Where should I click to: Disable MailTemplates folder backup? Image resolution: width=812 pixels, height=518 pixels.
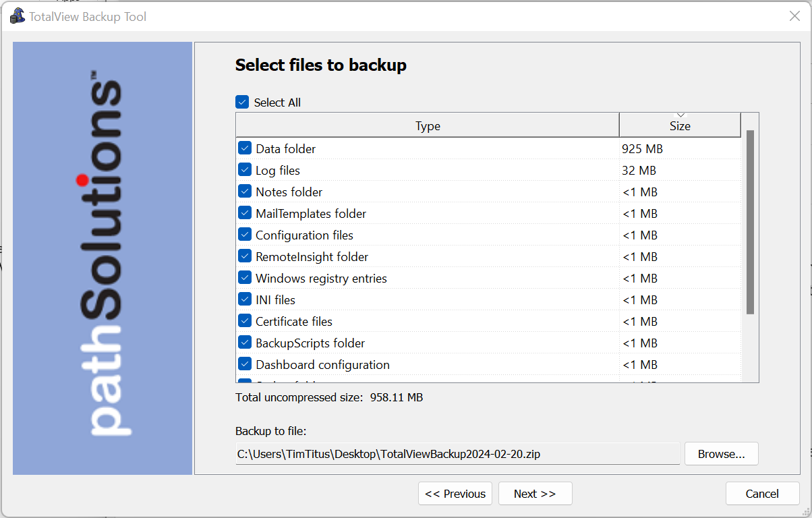pyautogui.click(x=245, y=213)
